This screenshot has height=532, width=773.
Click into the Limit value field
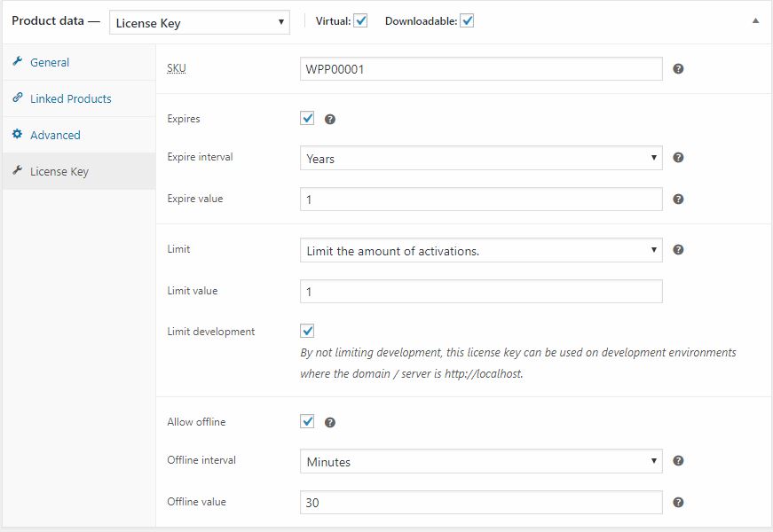[x=481, y=291]
